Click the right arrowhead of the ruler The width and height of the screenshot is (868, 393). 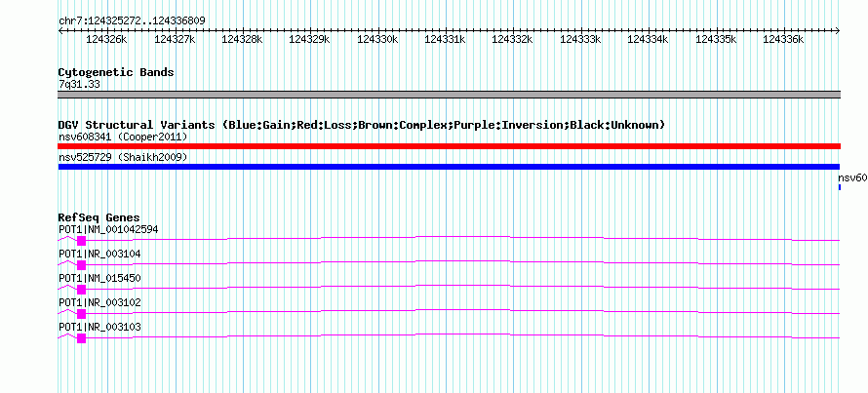pyautogui.click(x=838, y=31)
